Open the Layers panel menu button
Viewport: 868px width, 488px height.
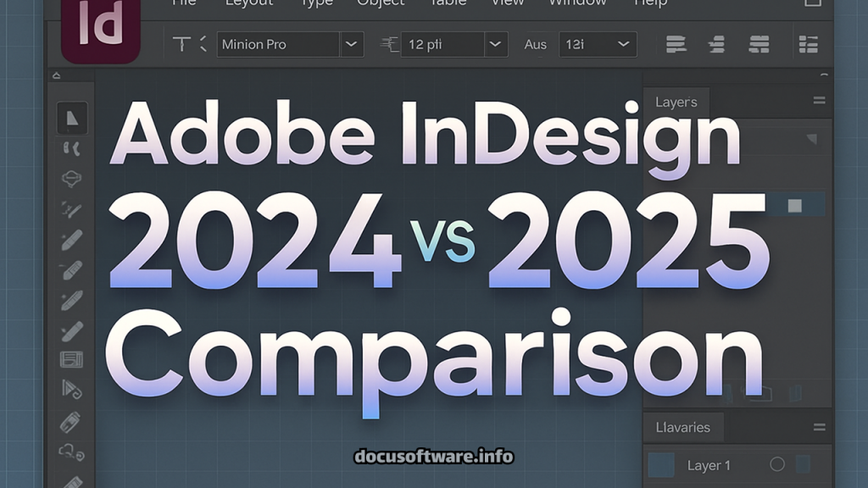818,102
